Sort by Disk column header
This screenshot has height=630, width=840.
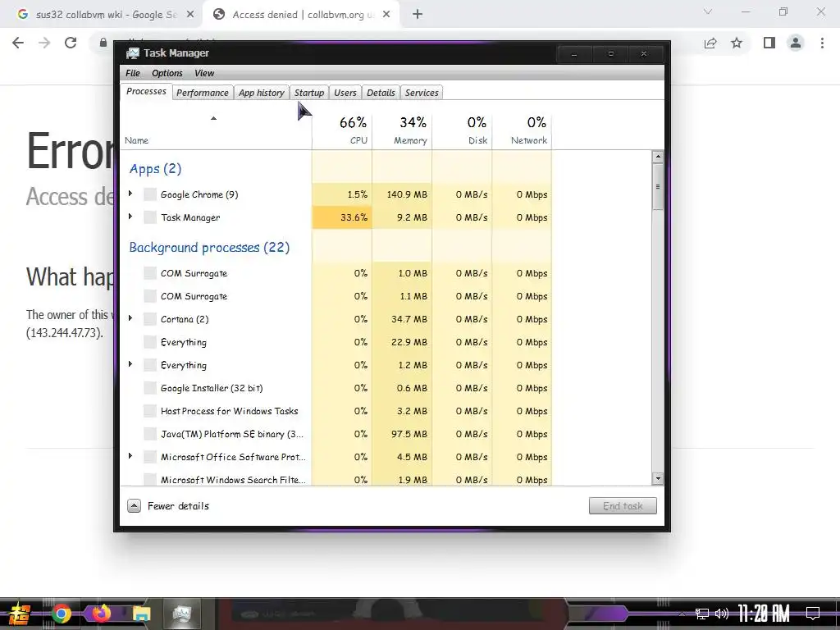(x=463, y=131)
